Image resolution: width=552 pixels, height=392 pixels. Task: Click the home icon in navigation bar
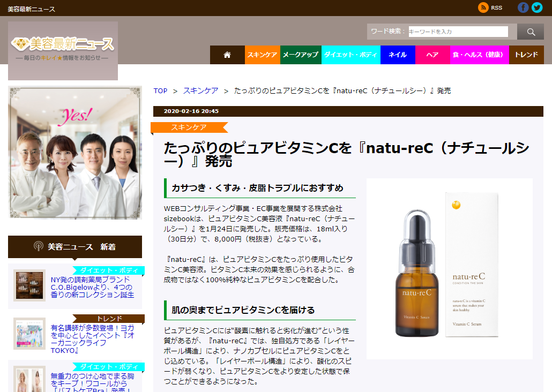point(227,55)
